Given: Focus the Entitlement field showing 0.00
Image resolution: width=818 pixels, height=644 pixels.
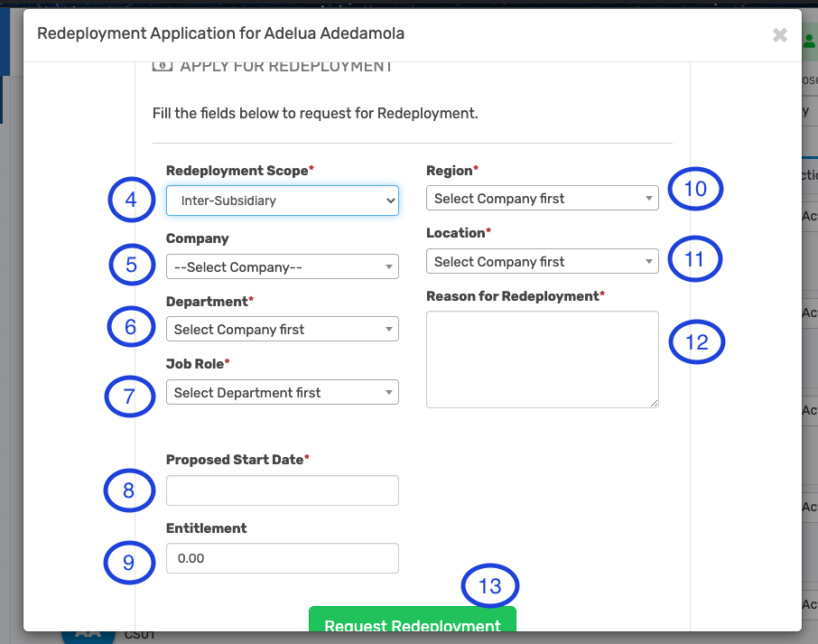Looking at the screenshot, I should point(282,558).
